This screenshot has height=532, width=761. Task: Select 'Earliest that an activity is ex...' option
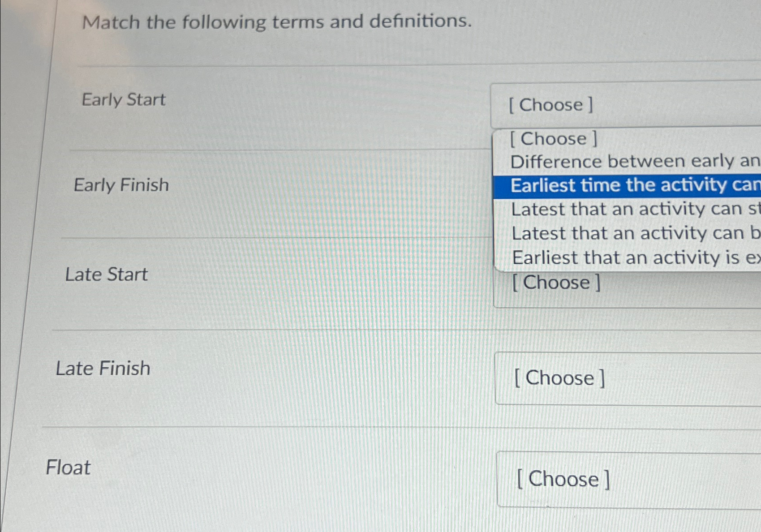click(627, 258)
